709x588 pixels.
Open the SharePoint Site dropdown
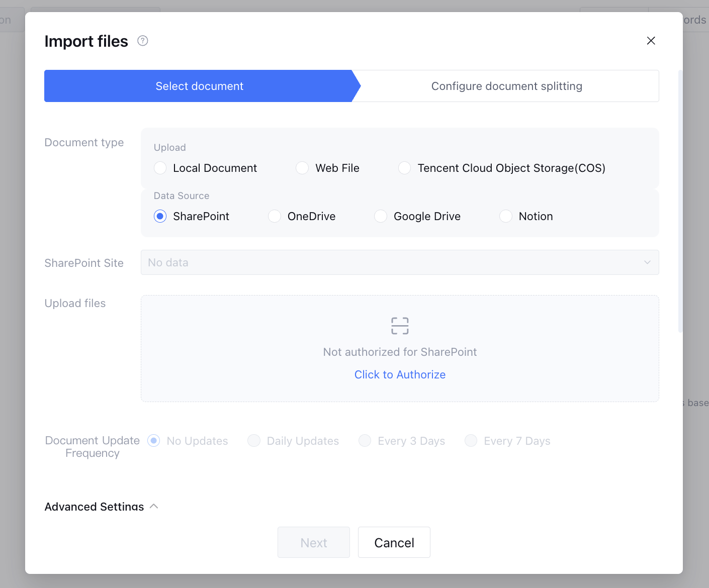click(392, 262)
